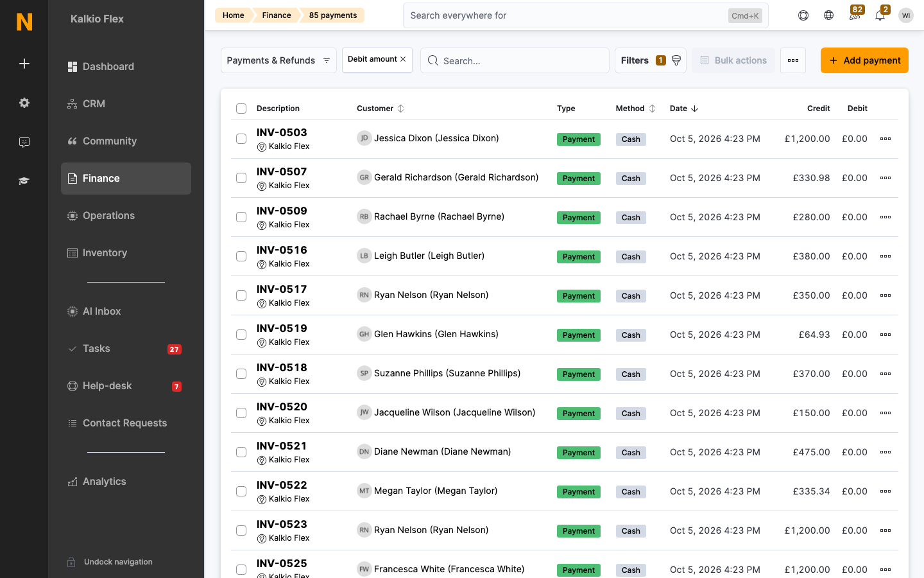Open the notifications bell icon
924x578 pixels.
coord(880,15)
